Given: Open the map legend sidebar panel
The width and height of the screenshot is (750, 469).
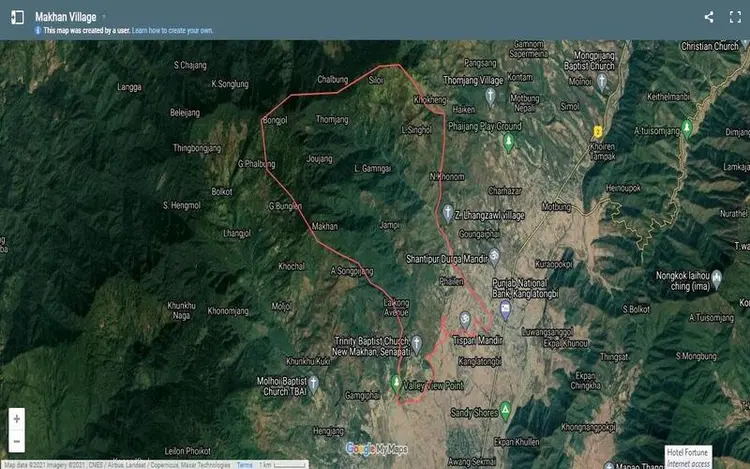Looking at the screenshot, I should point(17,17).
